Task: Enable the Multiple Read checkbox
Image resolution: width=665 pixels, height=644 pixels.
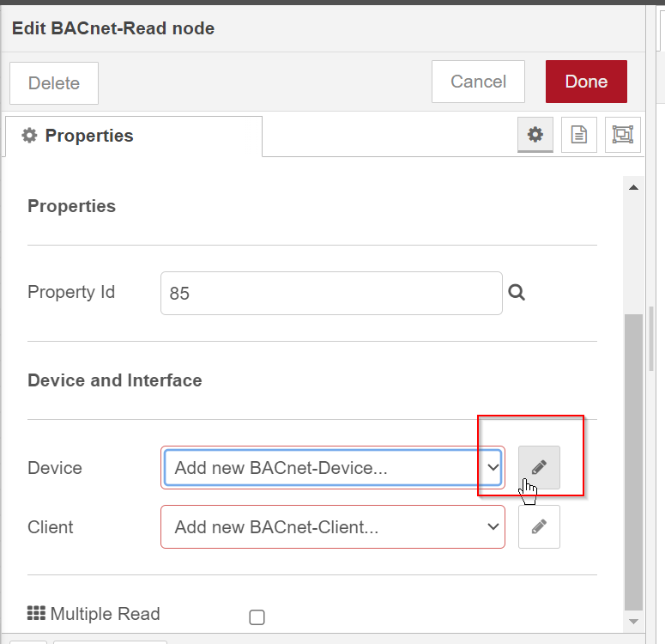Action: 257,617
